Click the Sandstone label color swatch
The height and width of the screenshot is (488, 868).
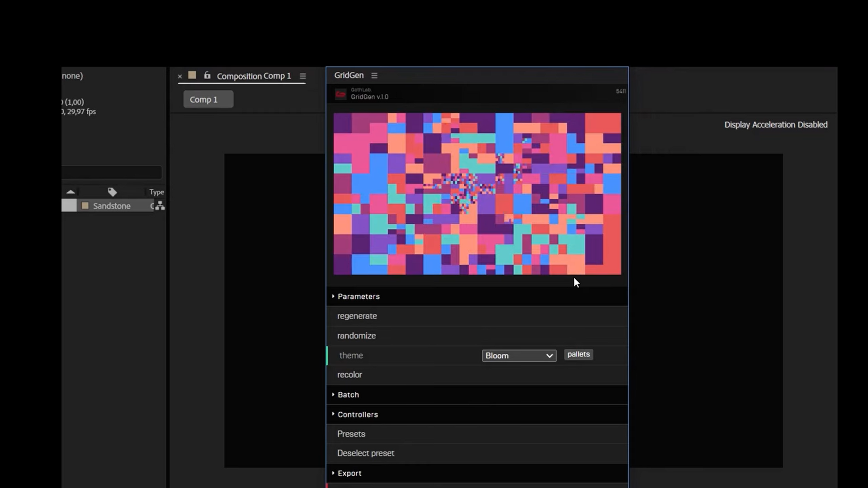[85, 206]
